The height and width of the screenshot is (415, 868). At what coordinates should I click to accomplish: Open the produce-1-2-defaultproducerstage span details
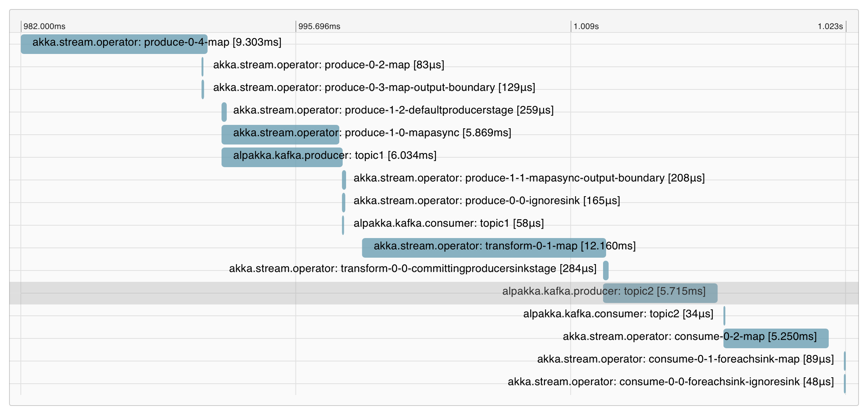(224, 110)
